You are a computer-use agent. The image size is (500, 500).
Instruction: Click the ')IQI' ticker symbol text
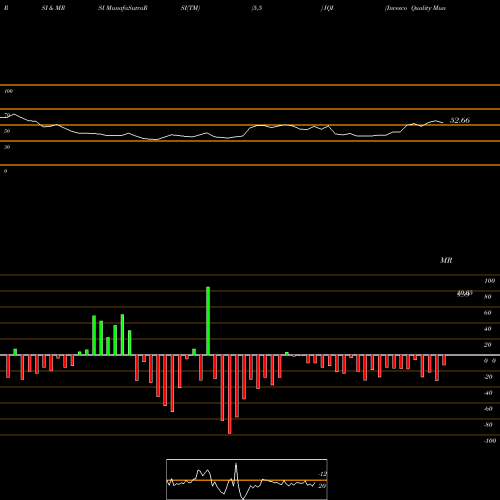pos(327,8)
